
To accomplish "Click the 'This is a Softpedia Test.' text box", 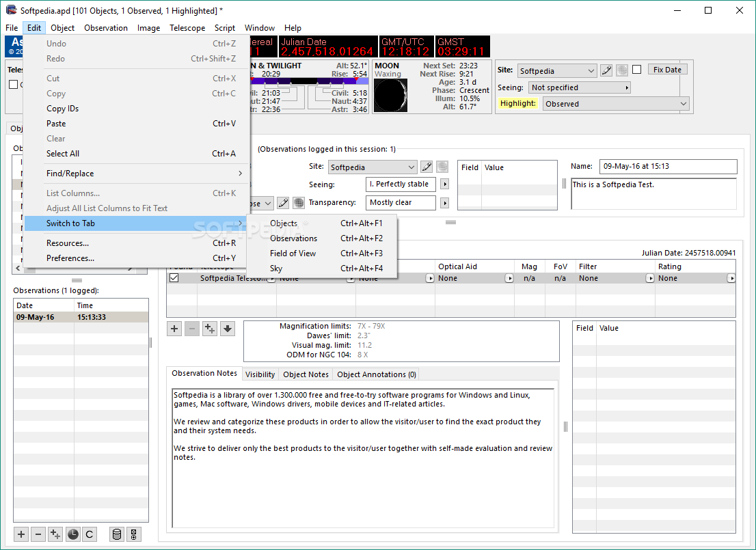I will point(653,194).
